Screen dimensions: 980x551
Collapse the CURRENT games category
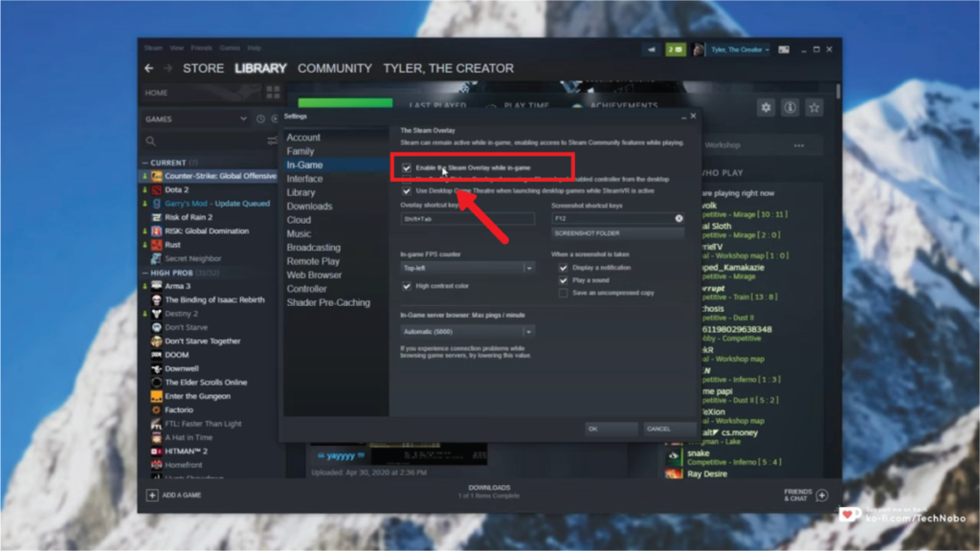point(145,163)
